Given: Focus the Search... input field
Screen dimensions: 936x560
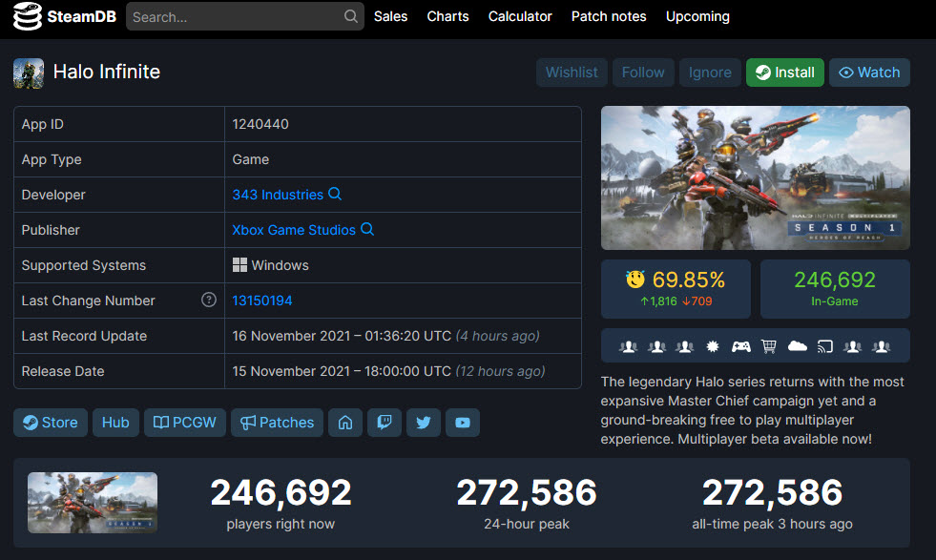Looking at the screenshot, I should pyautogui.click(x=245, y=17).
